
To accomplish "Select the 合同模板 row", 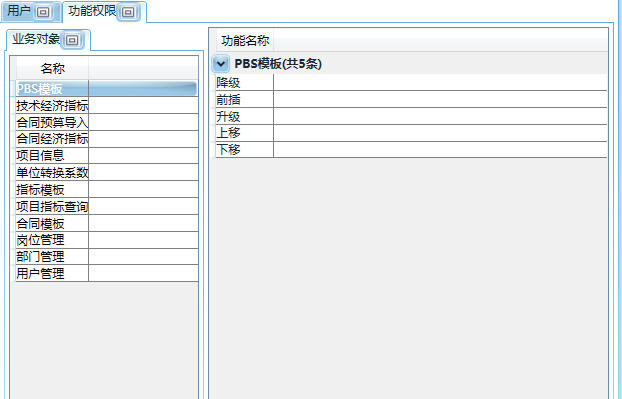I will coord(106,223).
